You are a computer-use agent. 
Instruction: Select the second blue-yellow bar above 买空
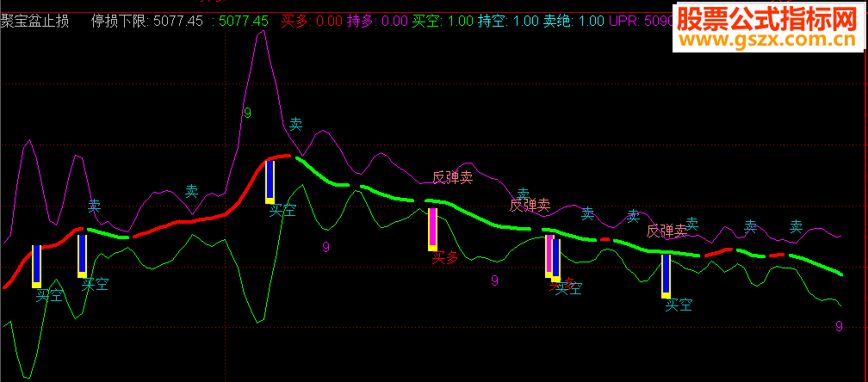(x=82, y=256)
